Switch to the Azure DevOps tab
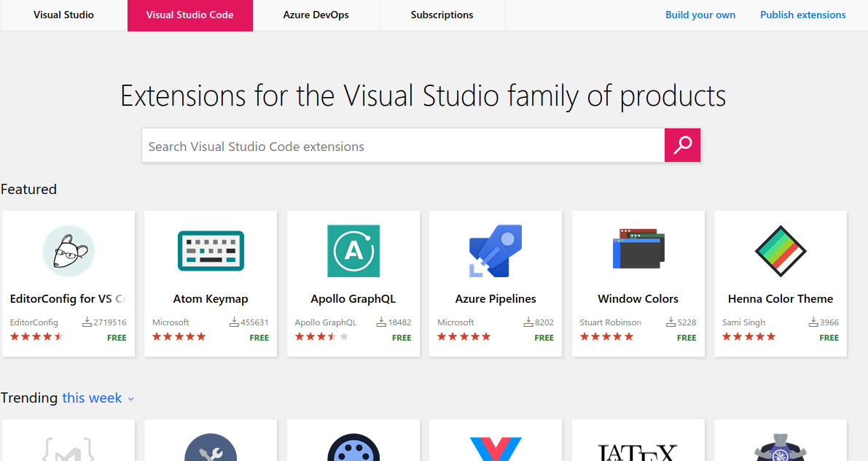This screenshot has height=461, width=868. [316, 15]
